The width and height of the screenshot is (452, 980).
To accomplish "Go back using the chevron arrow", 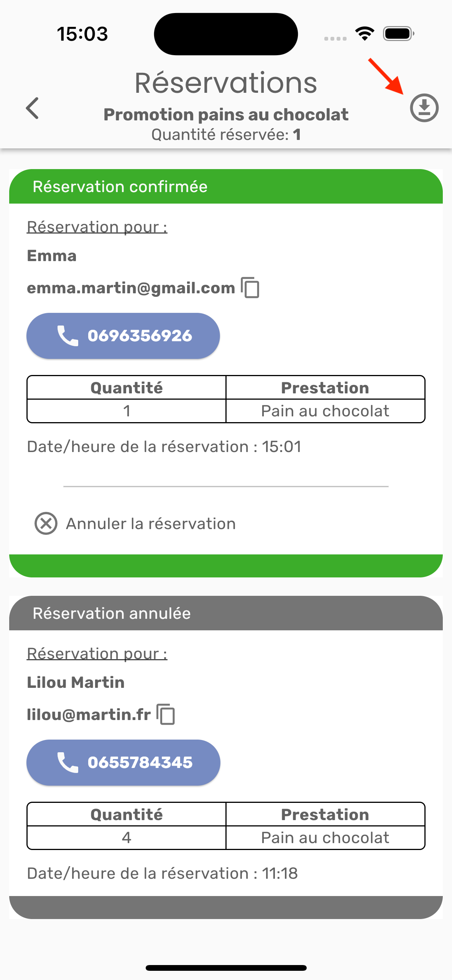I will (33, 108).
